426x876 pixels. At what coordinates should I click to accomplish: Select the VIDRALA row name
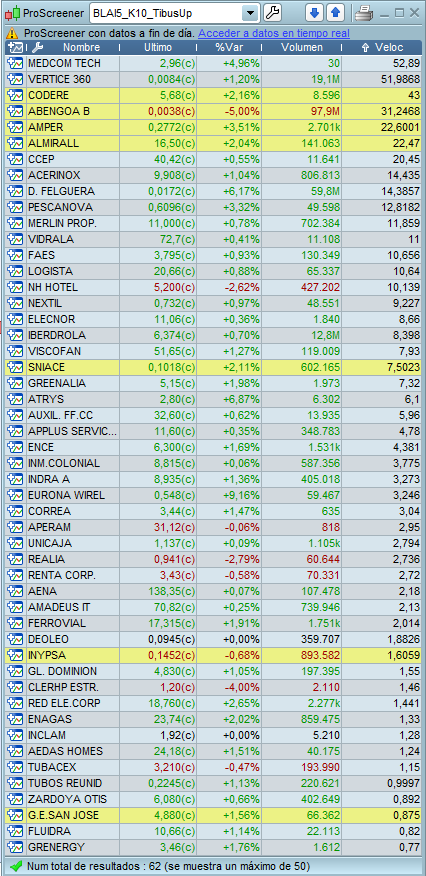click(48, 240)
